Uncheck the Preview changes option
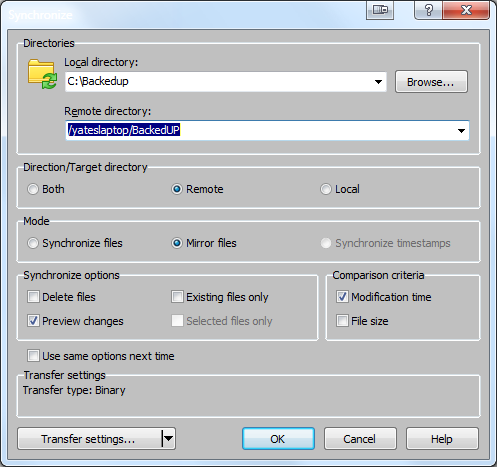497x467 pixels. point(33,321)
